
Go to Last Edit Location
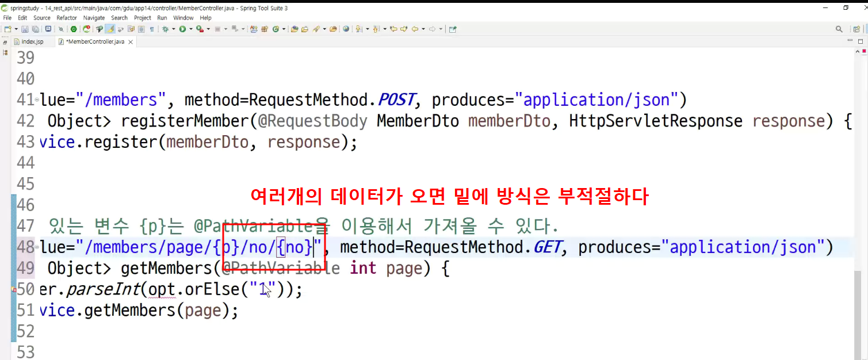click(393, 29)
